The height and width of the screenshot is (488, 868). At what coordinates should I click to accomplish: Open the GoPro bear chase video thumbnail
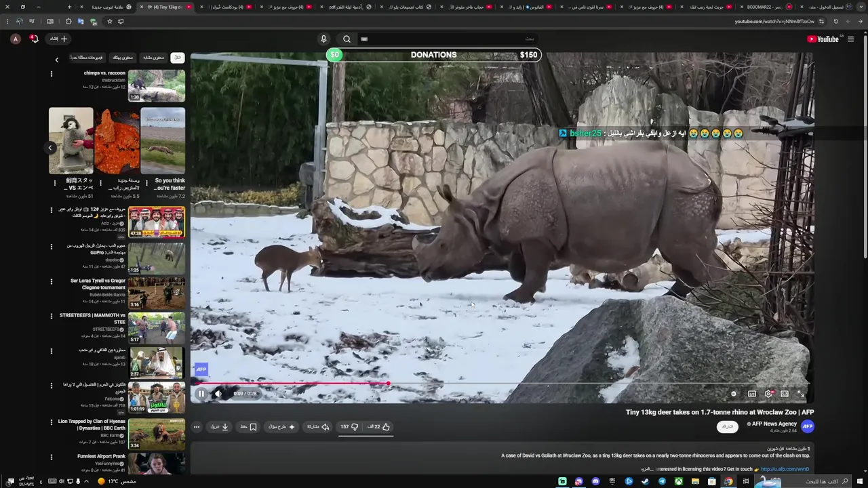[x=157, y=258]
